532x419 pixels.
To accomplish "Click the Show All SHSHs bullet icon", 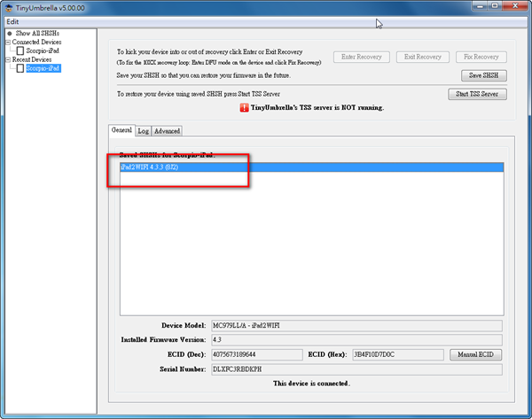I will click(10, 34).
